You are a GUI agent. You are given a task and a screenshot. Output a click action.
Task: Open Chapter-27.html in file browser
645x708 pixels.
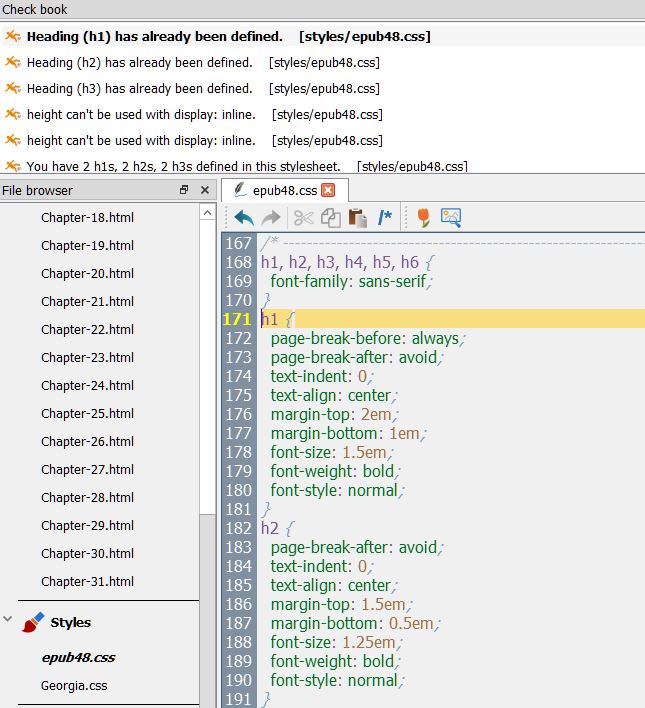click(88, 470)
